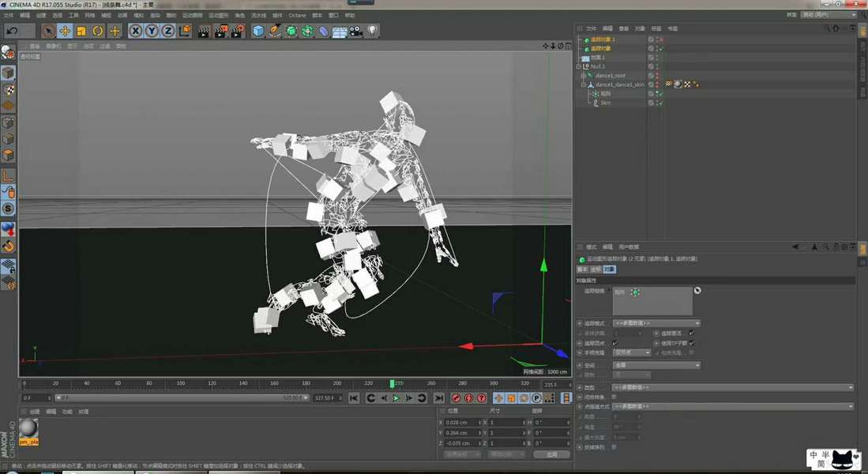Viewport: 868px width, 474px height.
Task: Open the Octane menu
Action: [x=297, y=16]
